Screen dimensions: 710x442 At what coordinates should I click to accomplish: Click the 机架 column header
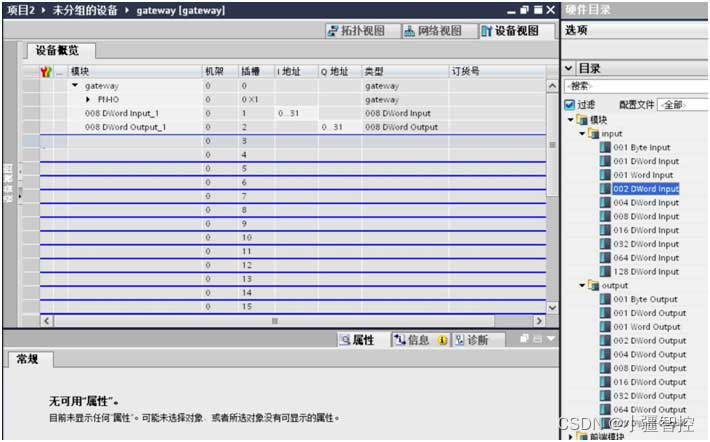(220, 72)
